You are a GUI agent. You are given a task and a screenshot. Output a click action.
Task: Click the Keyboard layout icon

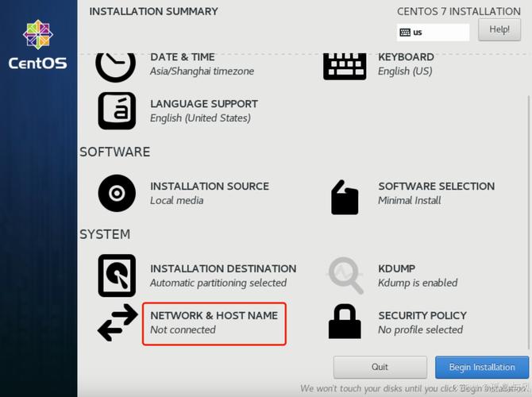(345, 67)
